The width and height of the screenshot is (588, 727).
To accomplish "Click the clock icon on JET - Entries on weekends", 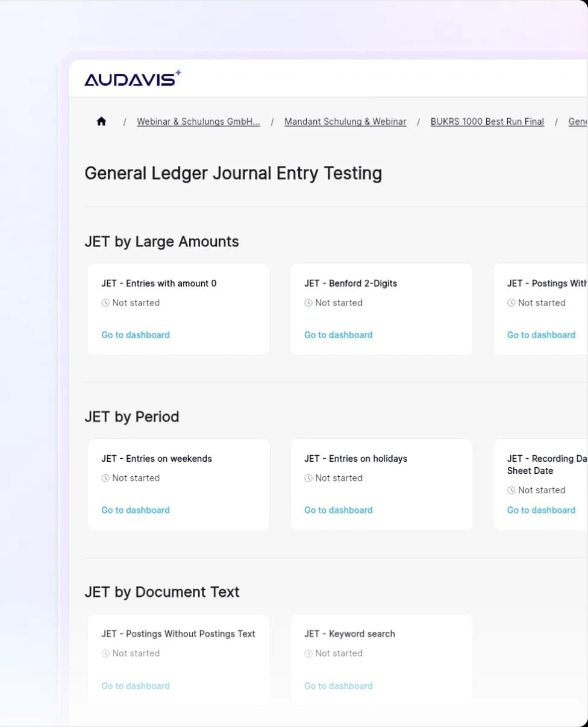I will [106, 478].
